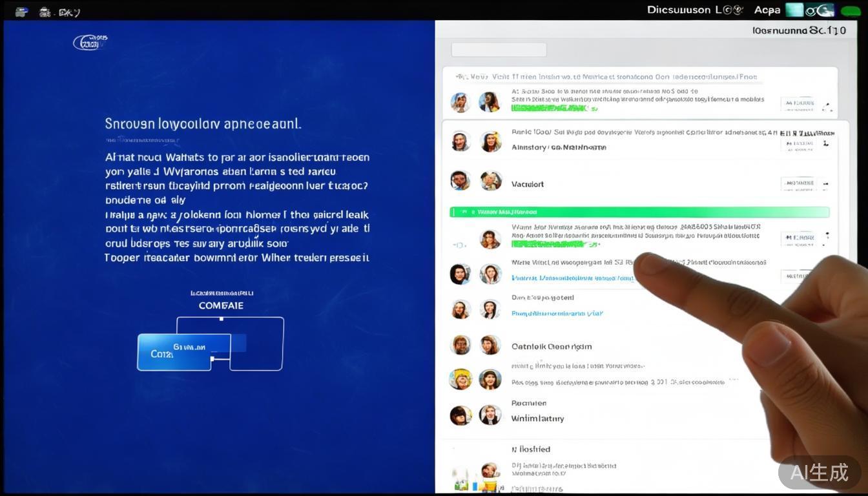Click the right avatar in the Winlimlartury row

[490, 415]
